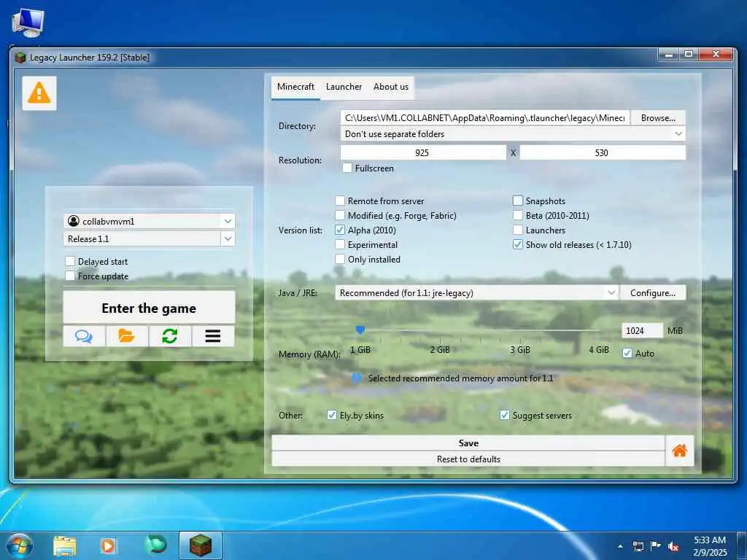Check the Beta (2010-2011) checkbox
This screenshot has height=560, width=747.
(517, 215)
